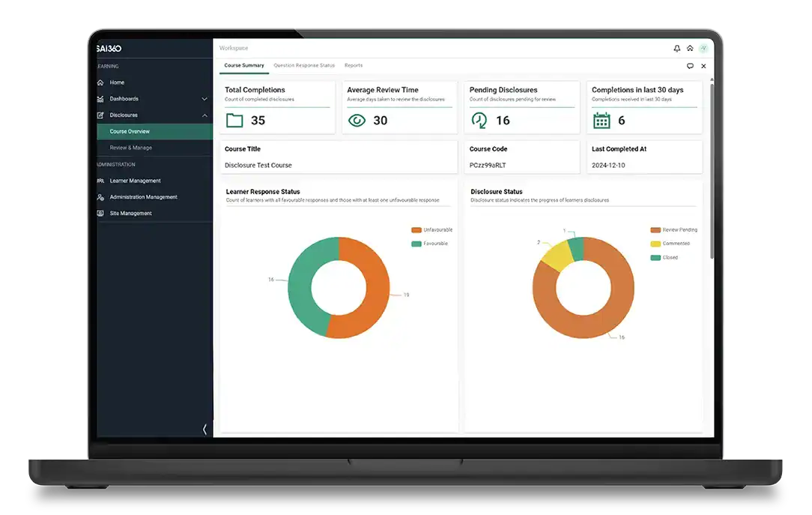The width and height of the screenshot is (812, 515).
Task: Collapse the Disclosures sidebar section
Action: [x=204, y=115]
